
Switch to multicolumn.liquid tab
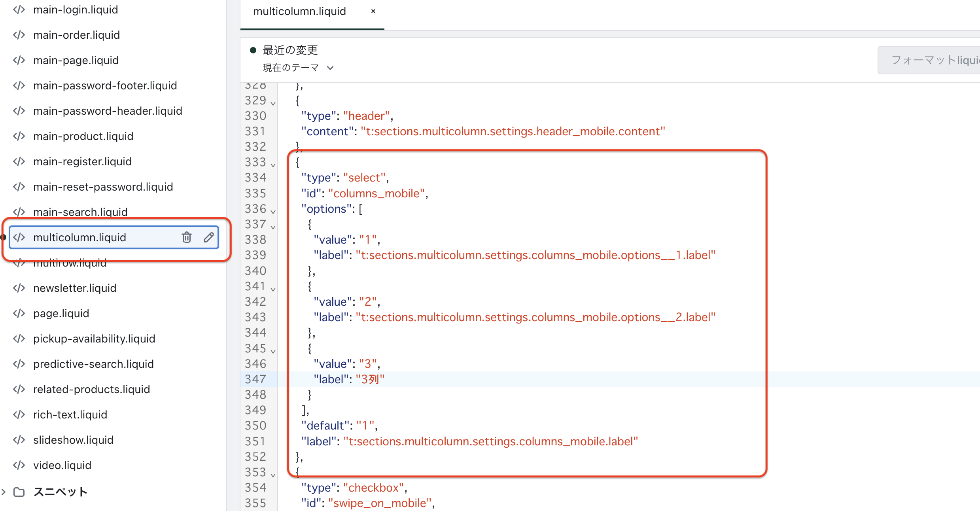(299, 11)
